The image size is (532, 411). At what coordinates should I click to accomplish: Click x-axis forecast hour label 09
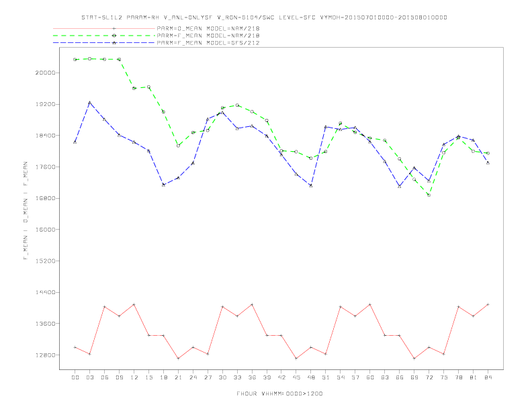click(119, 377)
